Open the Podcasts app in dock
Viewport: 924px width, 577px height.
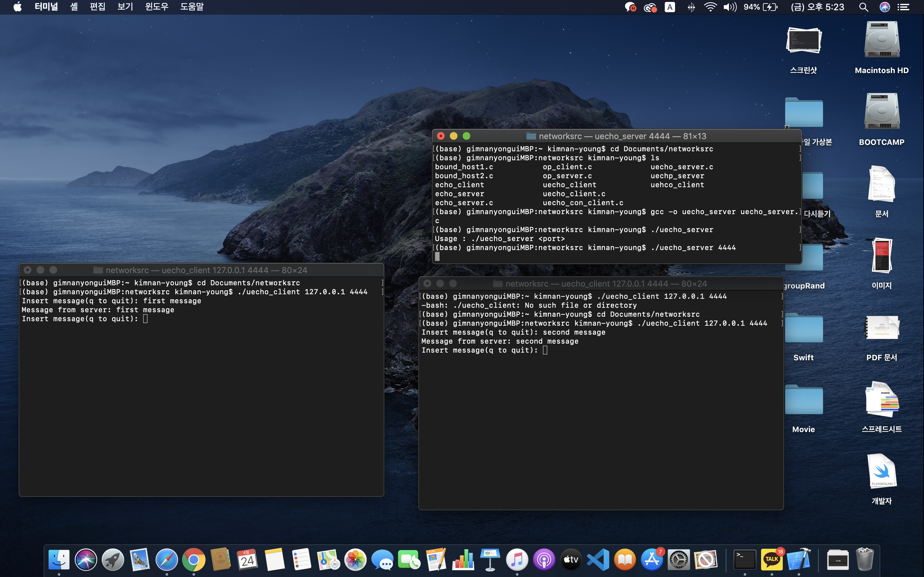click(544, 560)
